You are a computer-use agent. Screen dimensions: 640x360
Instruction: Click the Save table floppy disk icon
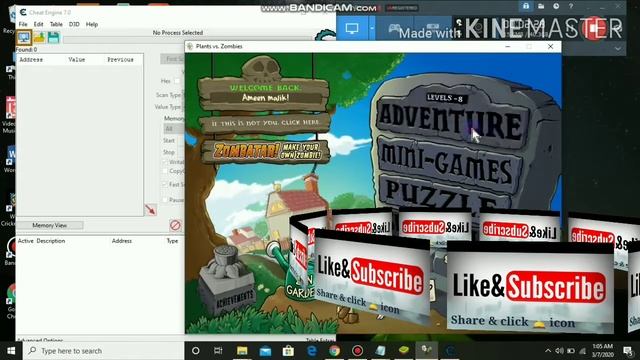coord(53,38)
